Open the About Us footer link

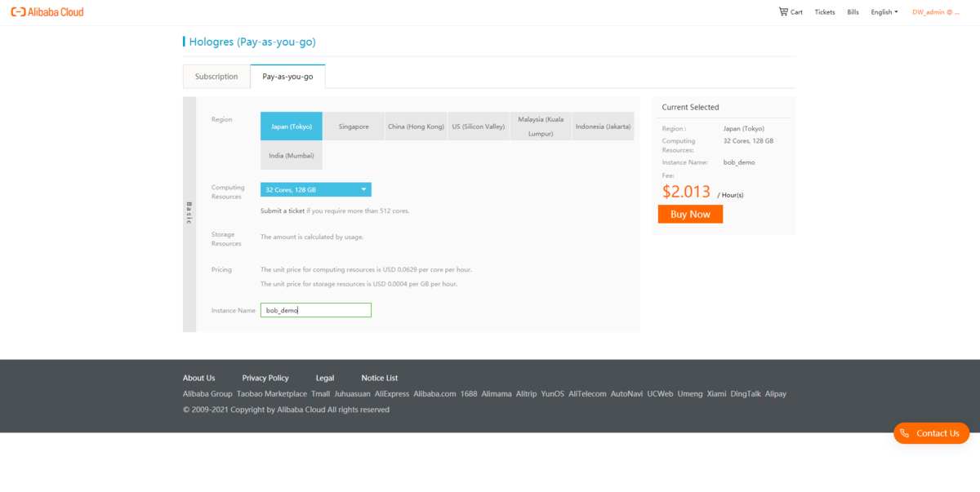tap(199, 378)
